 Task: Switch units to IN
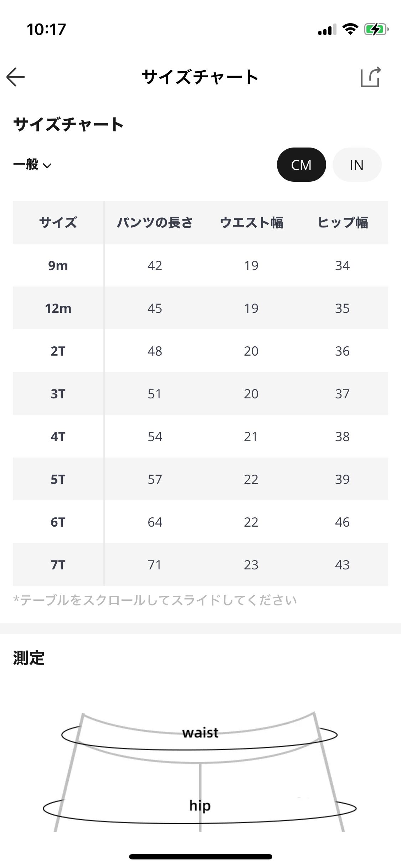[357, 165]
